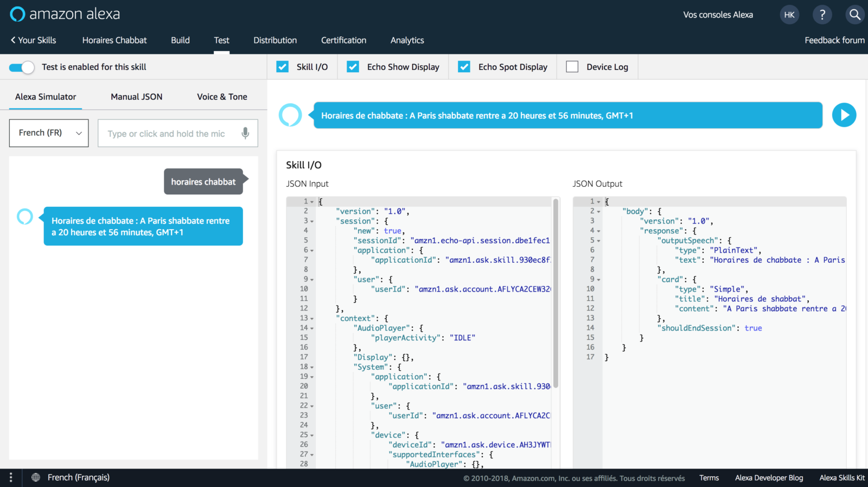868x487 pixels.
Task: Collapse the "user" block at line 9
Action: [x=312, y=280]
